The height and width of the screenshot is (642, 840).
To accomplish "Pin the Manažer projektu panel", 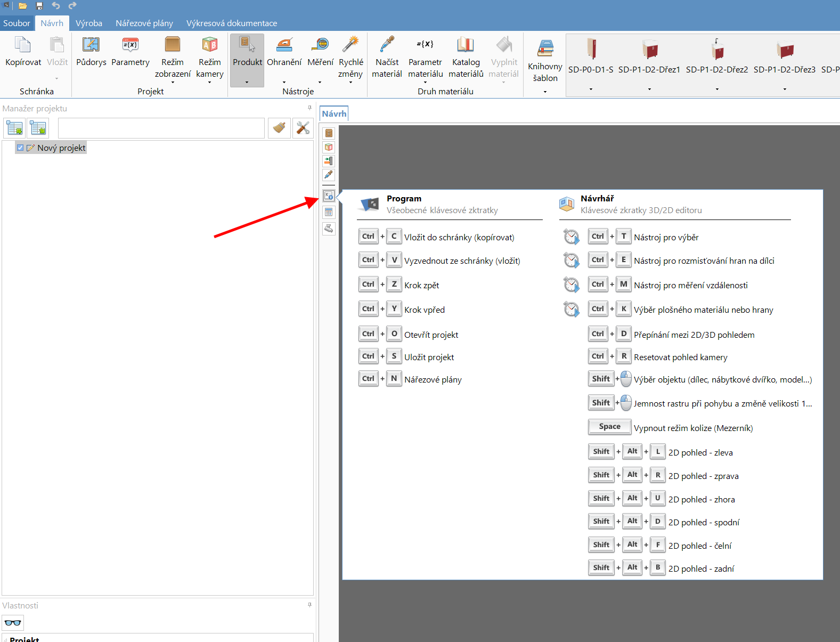I will (309, 108).
